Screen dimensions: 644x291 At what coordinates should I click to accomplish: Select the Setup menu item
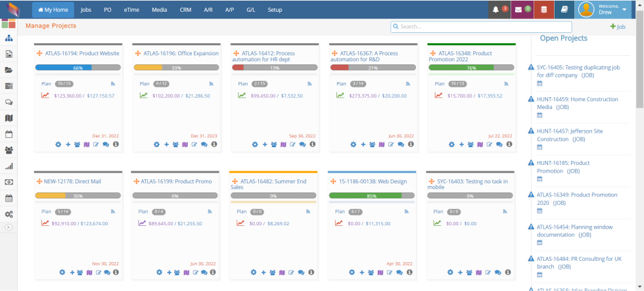275,10
